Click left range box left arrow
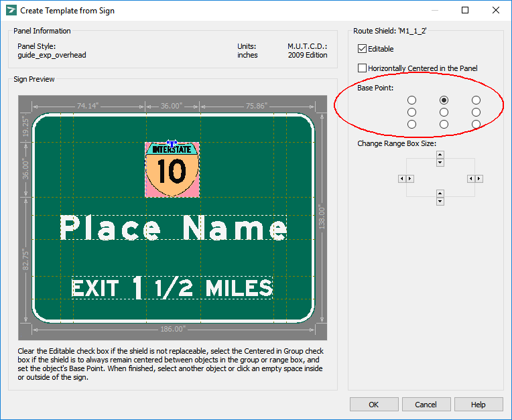The width and height of the screenshot is (512, 420). (x=402, y=178)
